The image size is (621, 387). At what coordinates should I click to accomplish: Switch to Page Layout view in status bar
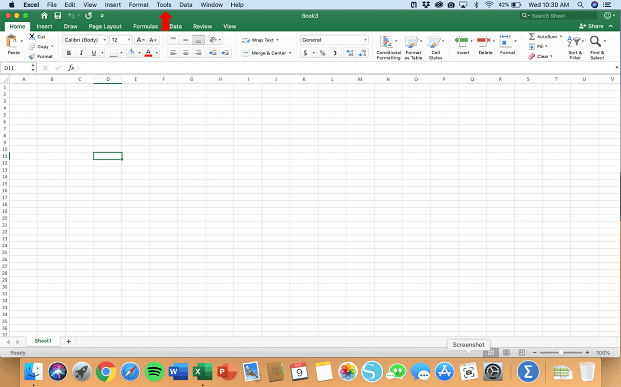[506, 352]
